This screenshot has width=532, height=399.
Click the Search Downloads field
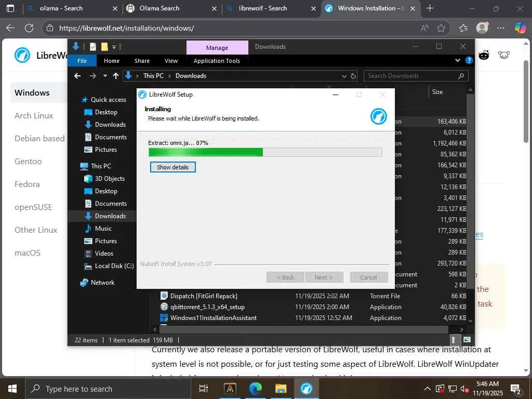tap(416, 76)
